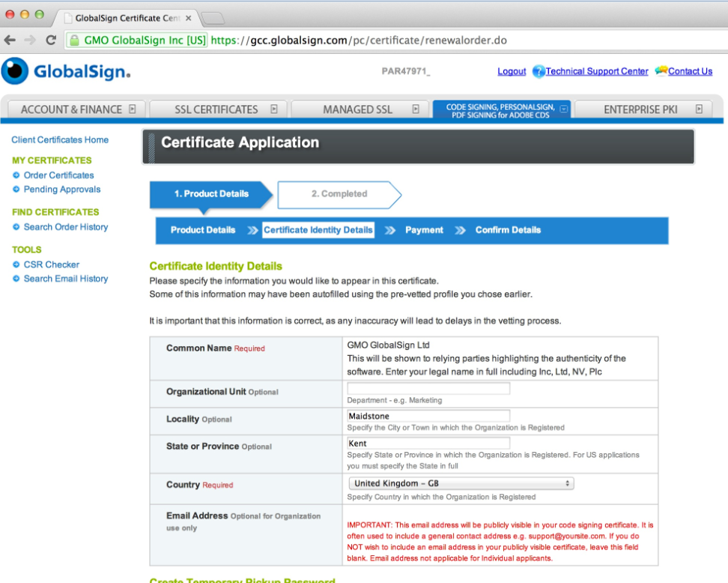This screenshot has height=583, width=728.
Task: Click the Logout link
Action: (x=512, y=71)
